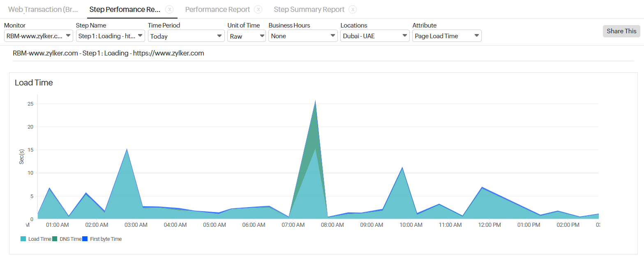Switch to the Performance Report tab
This screenshot has width=644, height=256.
[217, 9]
